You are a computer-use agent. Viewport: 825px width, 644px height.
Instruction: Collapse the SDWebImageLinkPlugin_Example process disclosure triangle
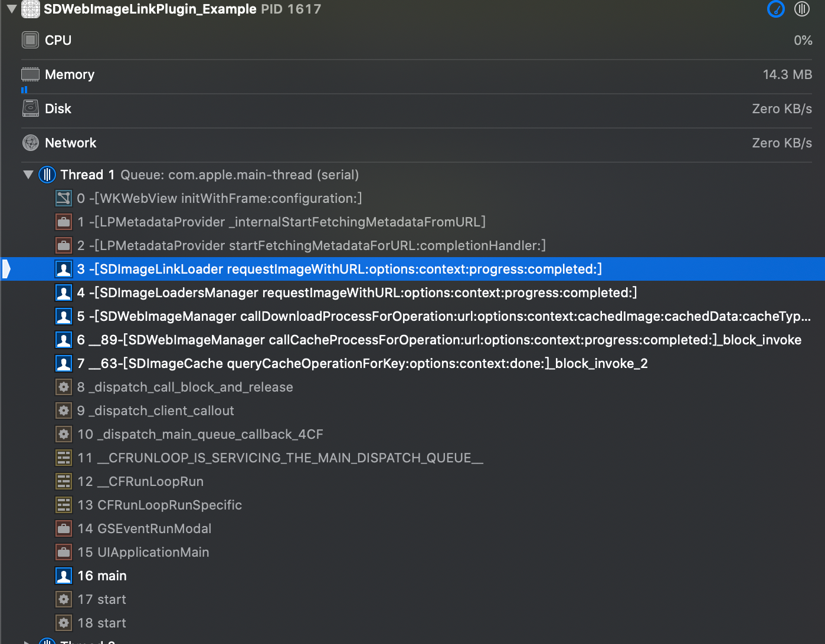[x=11, y=9]
